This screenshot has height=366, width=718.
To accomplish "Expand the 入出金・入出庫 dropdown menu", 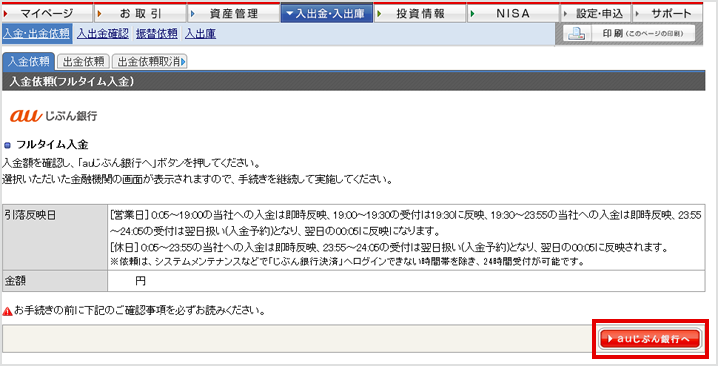I will pyautogui.click(x=327, y=13).
